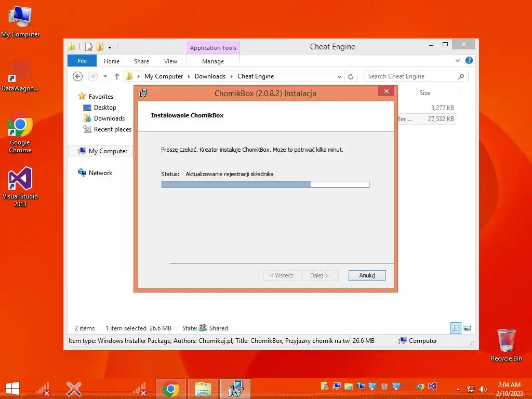Screen dimensions: 532x399
Task: Click the Size column header
Action: [437, 93]
